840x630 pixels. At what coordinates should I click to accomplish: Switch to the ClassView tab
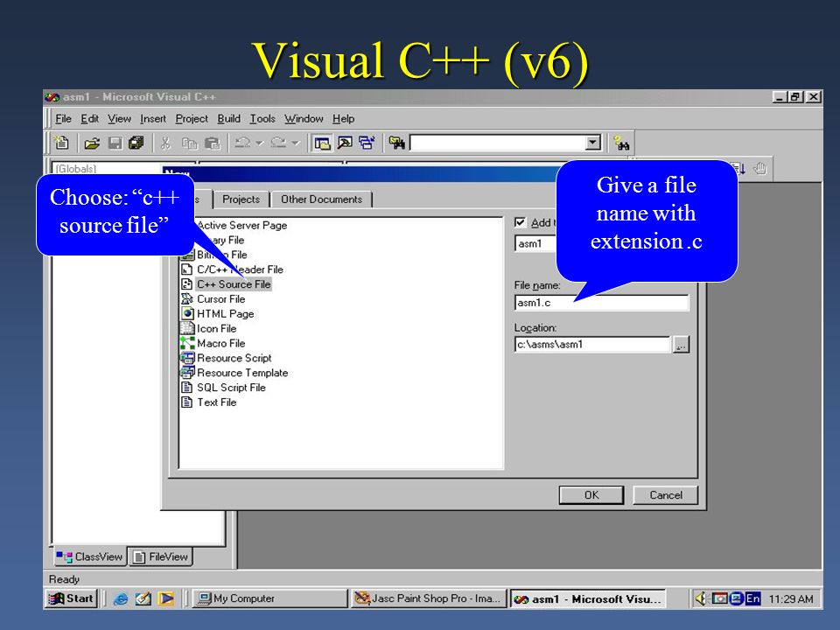pyautogui.click(x=90, y=557)
